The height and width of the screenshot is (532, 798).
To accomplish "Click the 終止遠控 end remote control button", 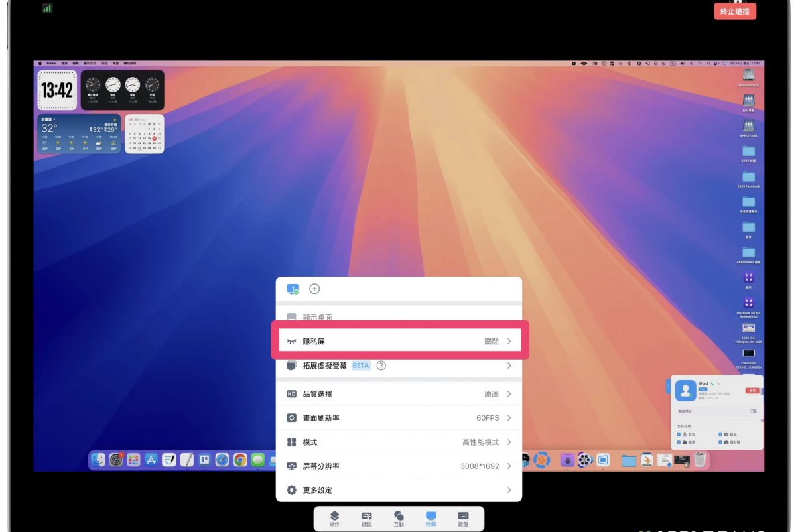I will pos(735,11).
